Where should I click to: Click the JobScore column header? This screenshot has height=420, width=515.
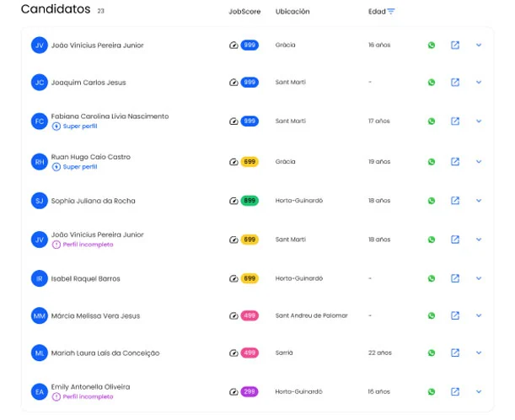pyautogui.click(x=244, y=12)
